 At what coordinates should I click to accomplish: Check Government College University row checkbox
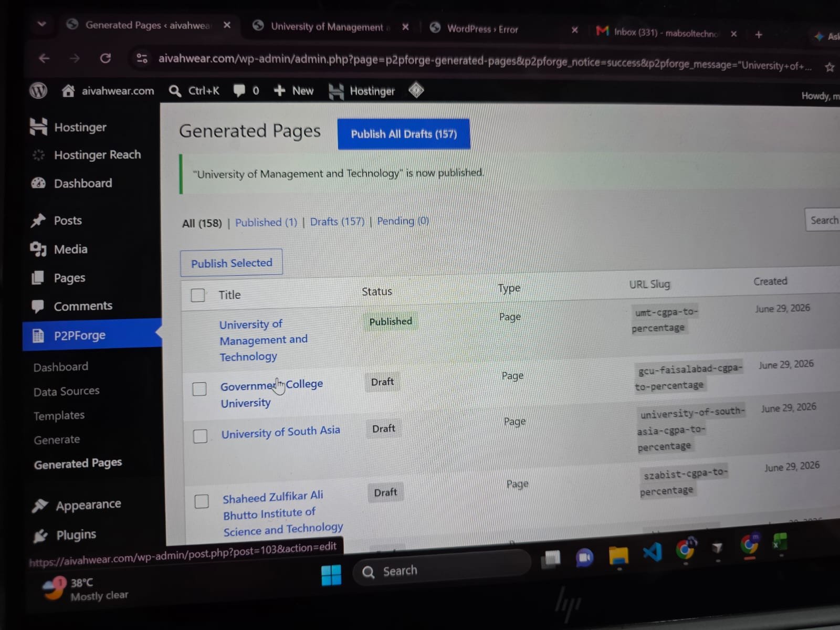(x=199, y=389)
